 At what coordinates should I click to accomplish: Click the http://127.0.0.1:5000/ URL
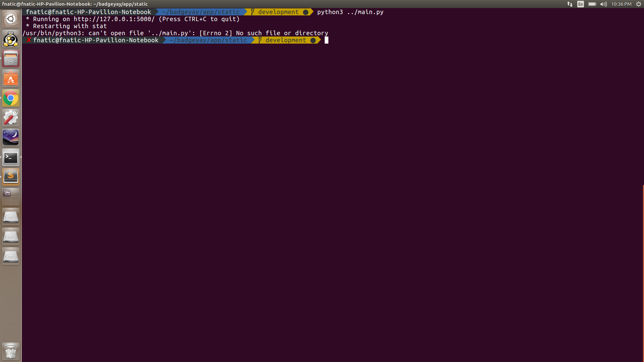pos(114,19)
